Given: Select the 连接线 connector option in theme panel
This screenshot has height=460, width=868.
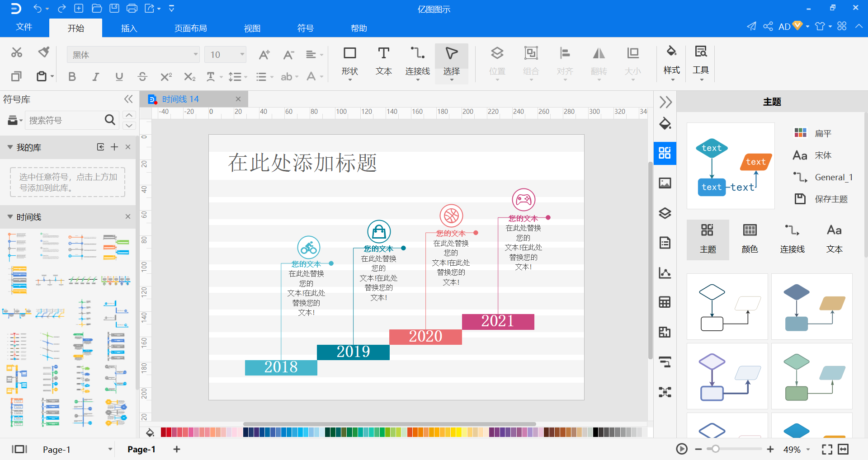Looking at the screenshot, I should pyautogui.click(x=792, y=239).
